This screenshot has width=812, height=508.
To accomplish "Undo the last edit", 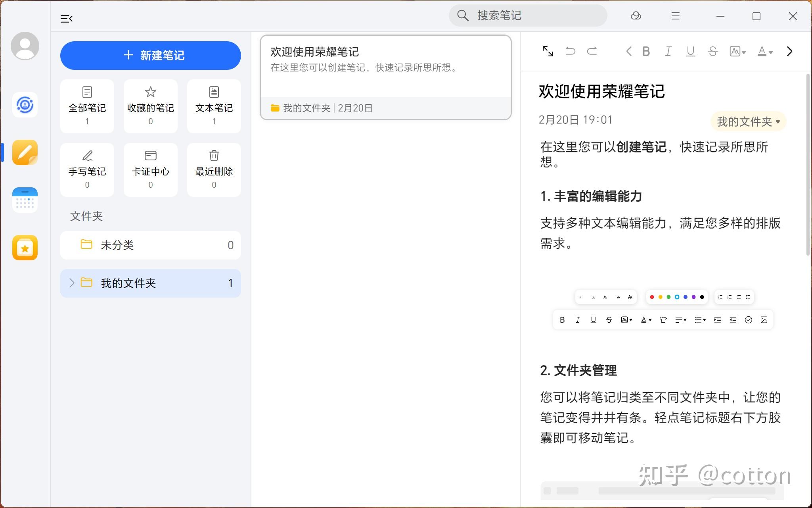I will click(570, 51).
